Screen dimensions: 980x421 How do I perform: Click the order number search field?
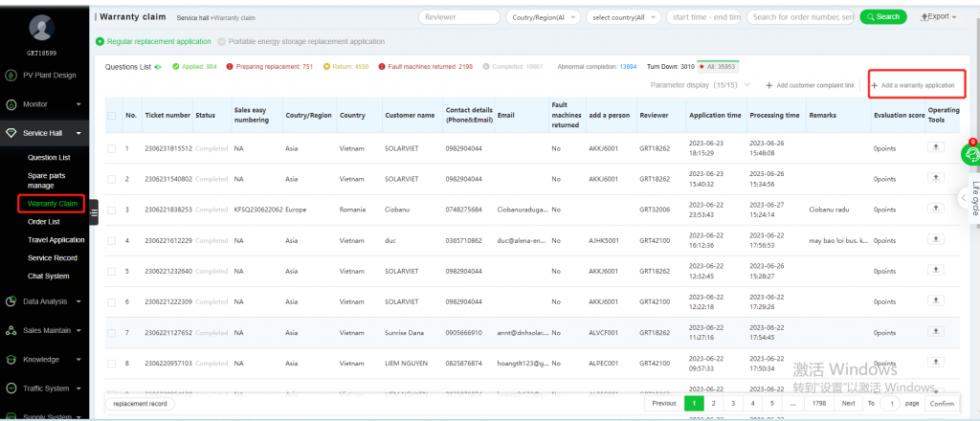tap(801, 17)
